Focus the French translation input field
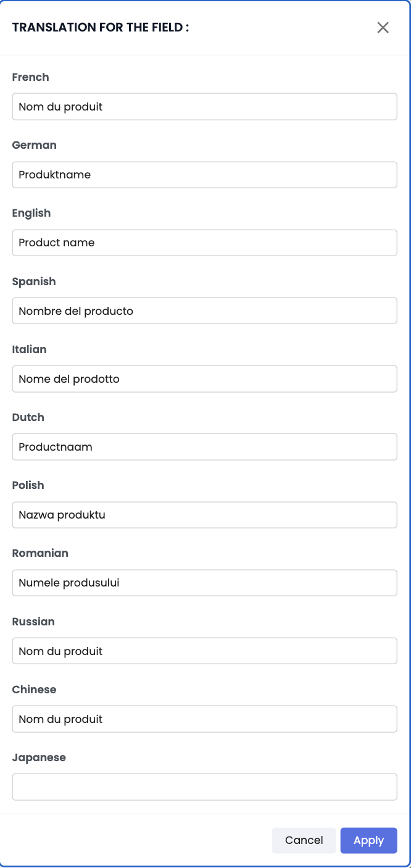 point(204,107)
